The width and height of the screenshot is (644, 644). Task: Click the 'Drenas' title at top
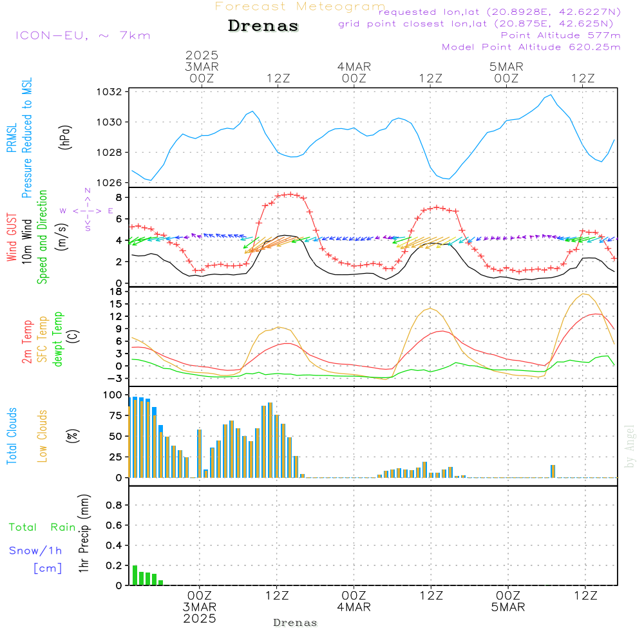click(263, 26)
